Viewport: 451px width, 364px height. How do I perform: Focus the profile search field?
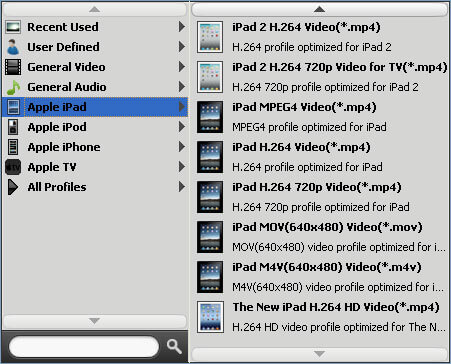tap(84, 347)
